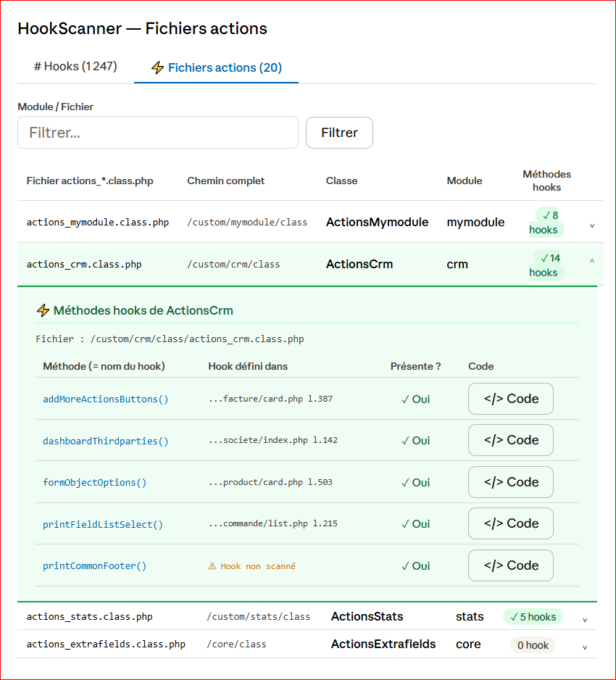
Task: Open Code for printCommonFooter hook
Action: pyautogui.click(x=510, y=565)
